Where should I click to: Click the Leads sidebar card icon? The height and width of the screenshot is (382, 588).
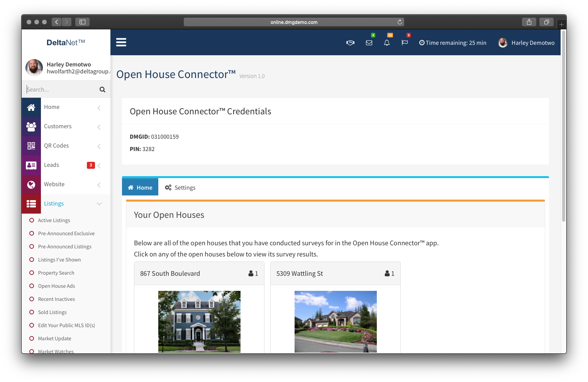31,165
